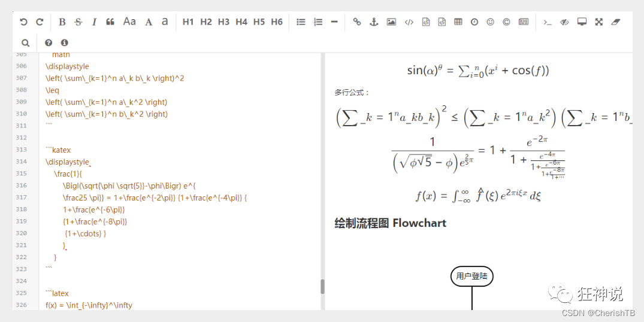Image resolution: width=644 pixels, height=322 pixels.
Task: Click the \displaystyle text on line 306
Action: pyautogui.click(x=67, y=66)
